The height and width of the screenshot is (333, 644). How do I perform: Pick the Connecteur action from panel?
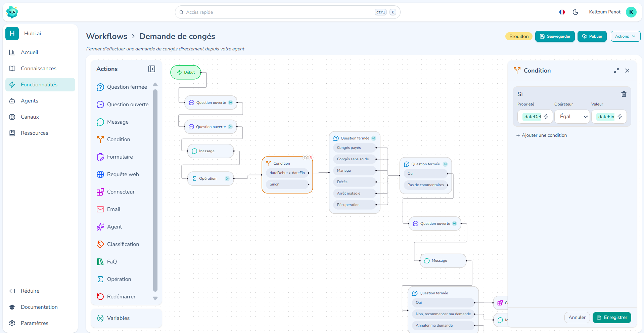(x=116, y=192)
